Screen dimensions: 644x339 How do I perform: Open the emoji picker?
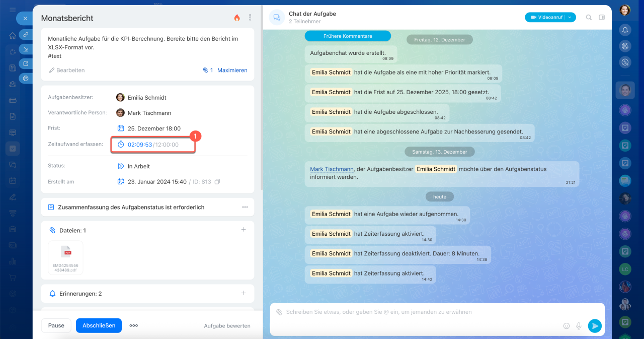tap(567, 326)
